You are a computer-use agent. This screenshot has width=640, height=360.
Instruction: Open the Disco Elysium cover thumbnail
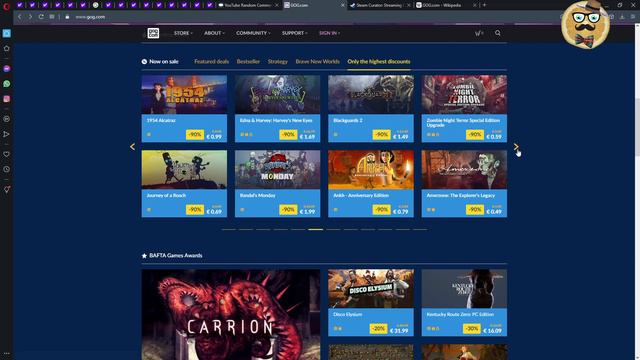click(371, 288)
